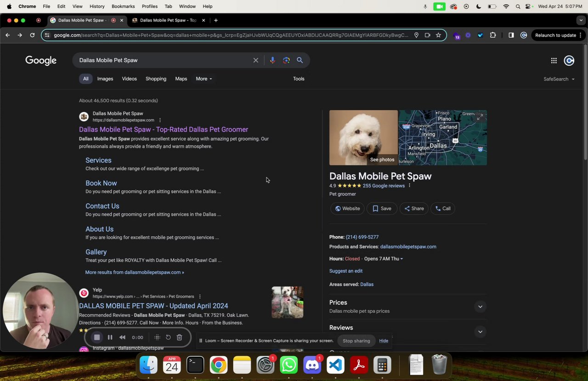This screenshot has height=381, width=588.
Task: Open the Bookmarks menu in menu bar
Action: (x=123, y=6)
